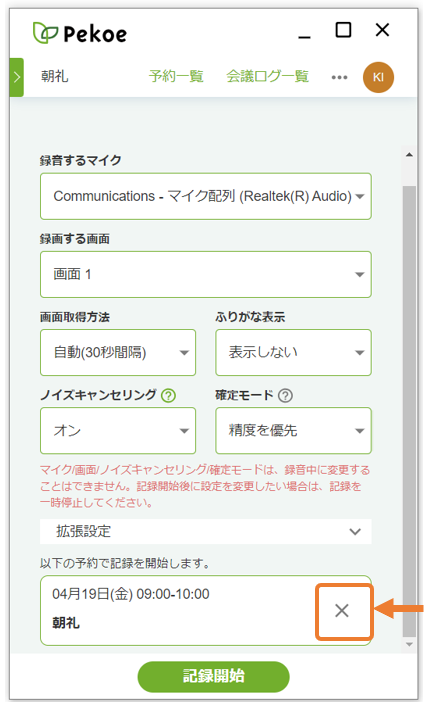Maximize the Pekoe window
This screenshot has width=428, height=703.
(x=343, y=30)
